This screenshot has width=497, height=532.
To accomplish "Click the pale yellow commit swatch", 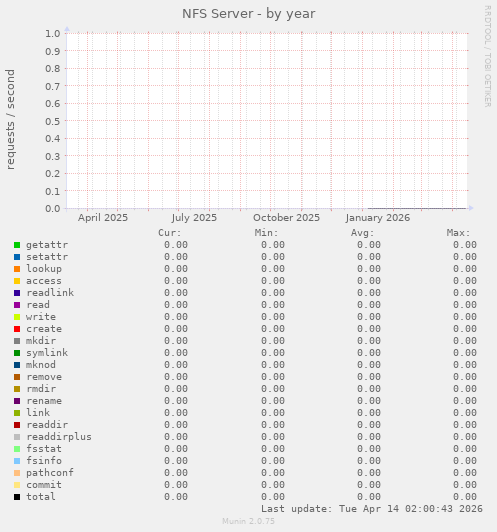I will 17,485.
